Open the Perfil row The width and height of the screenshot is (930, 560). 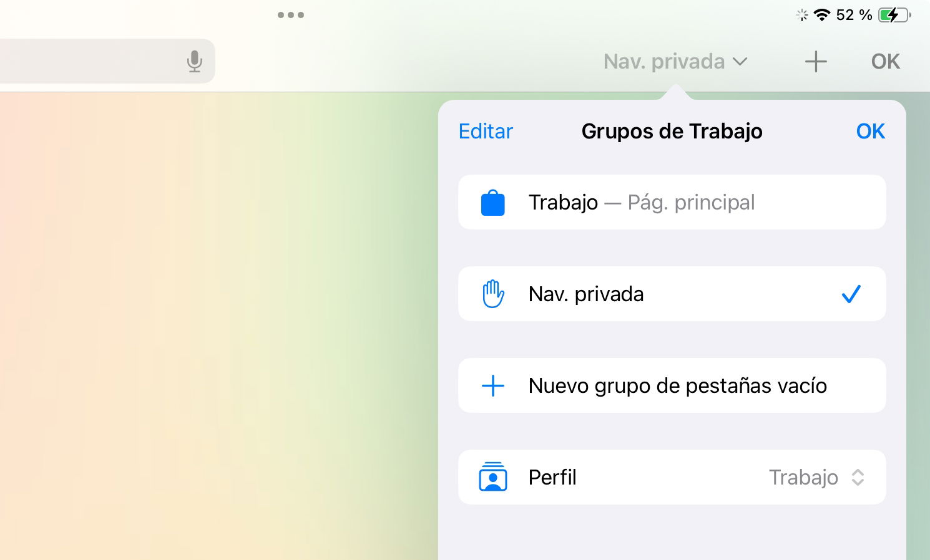point(672,477)
